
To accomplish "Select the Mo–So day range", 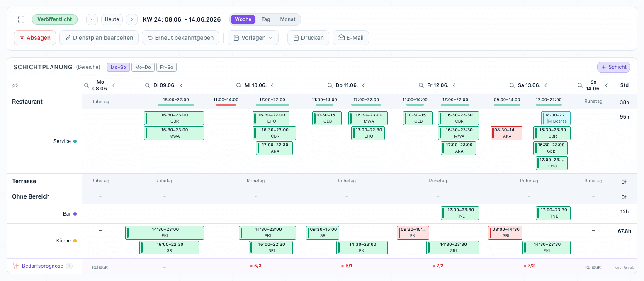I will tap(118, 67).
